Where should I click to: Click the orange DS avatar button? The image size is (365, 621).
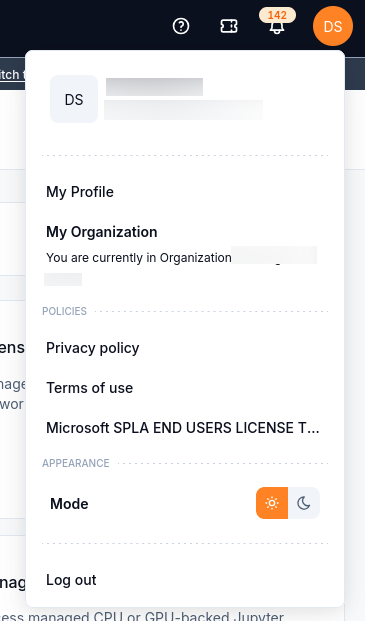(x=333, y=26)
